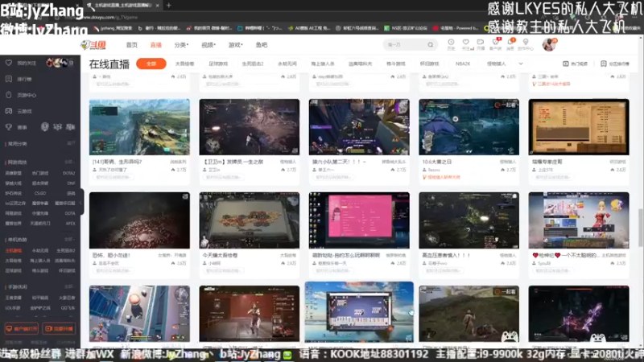Click the 客户端打开 button
The width and height of the screenshot is (644, 362).
[22, 328]
